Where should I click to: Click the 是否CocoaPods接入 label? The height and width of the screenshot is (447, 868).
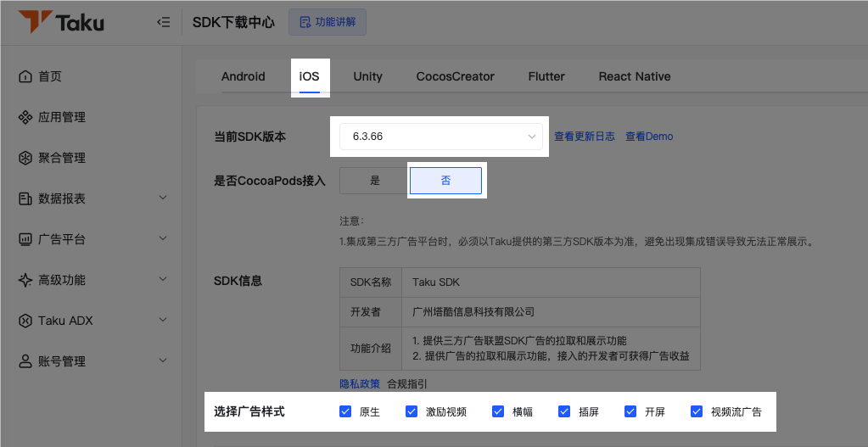pyautogui.click(x=270, y=181)
